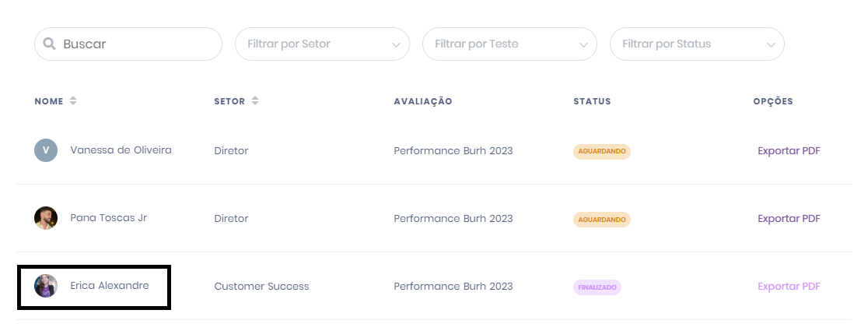The height and width of the screenshot is (324, 868).
Task: Focus the Buscar search field
Action: point(128,44)
